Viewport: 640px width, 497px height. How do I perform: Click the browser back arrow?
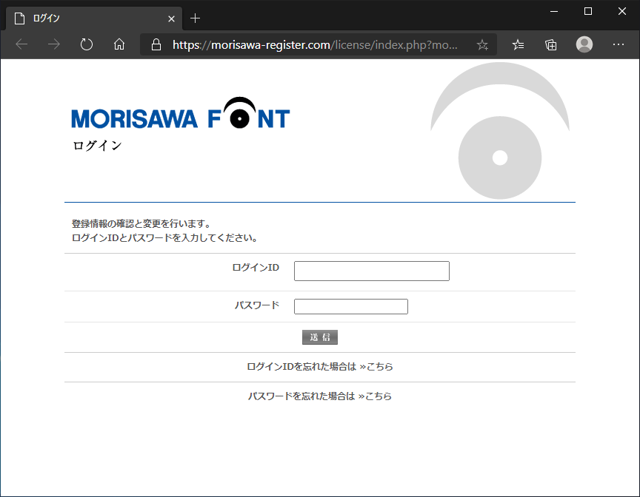[22, 44]
